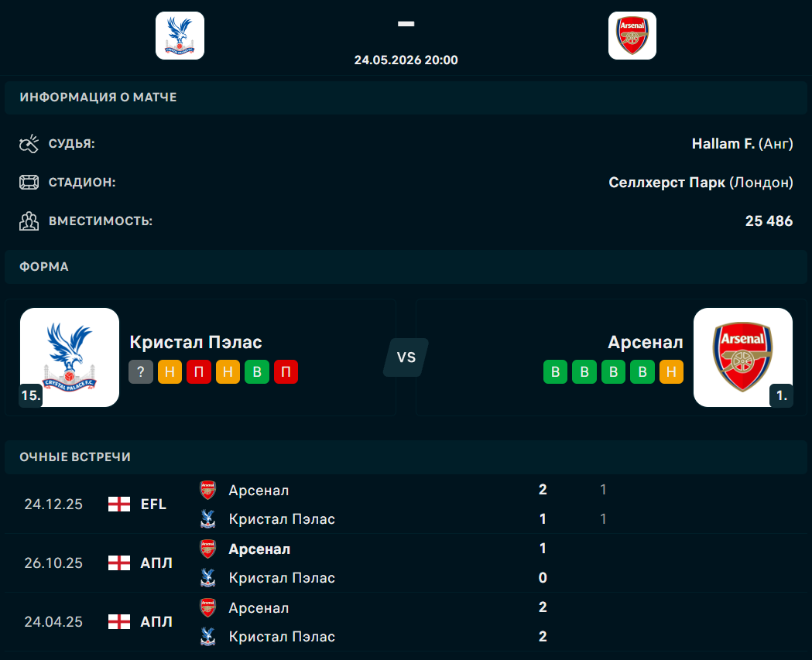
Task: Open large Crystal Palace logo in form section
Action: [x=70, y=357]
